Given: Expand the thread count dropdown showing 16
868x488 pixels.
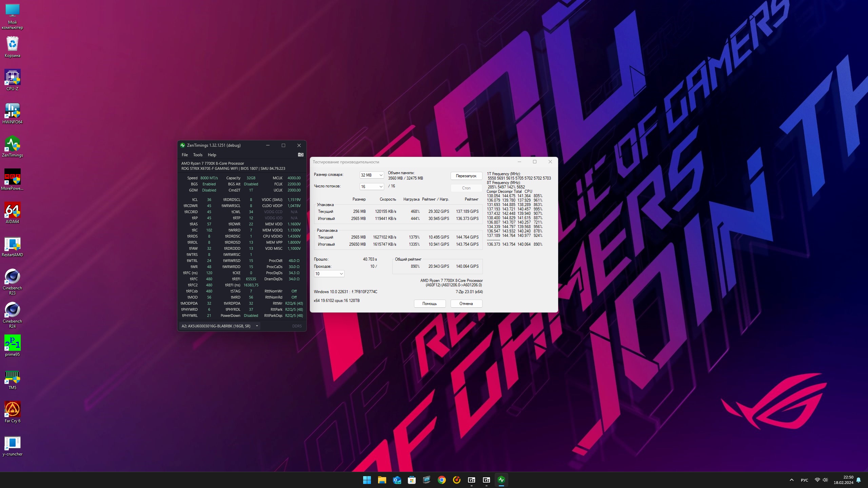Looking at the screenshot, I should pos(372,187).
